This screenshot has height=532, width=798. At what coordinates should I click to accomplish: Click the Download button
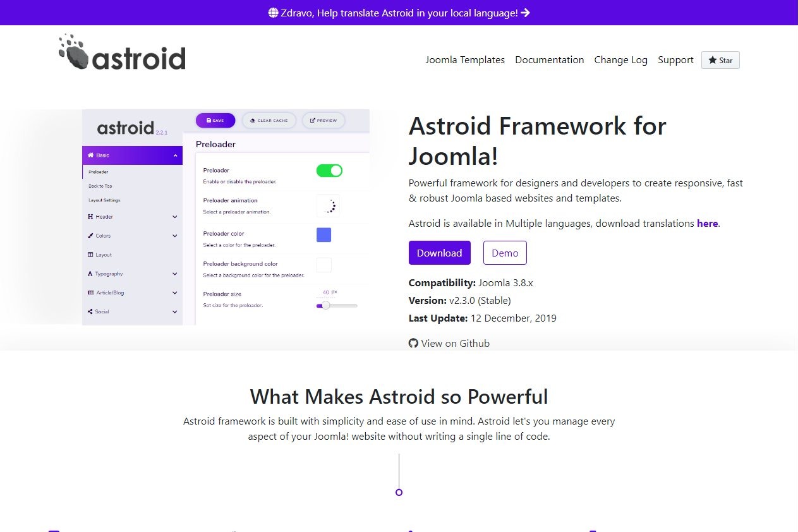tap(439, 253)
